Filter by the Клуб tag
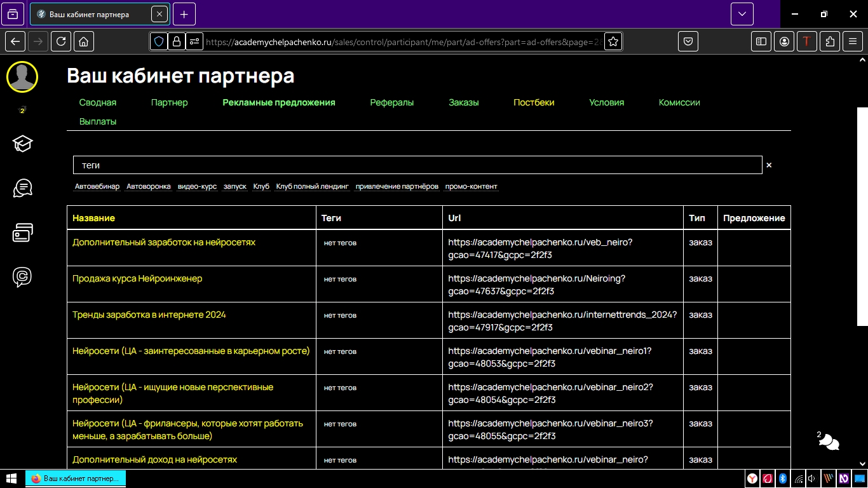868x488 pixels. tap(261, 187)
